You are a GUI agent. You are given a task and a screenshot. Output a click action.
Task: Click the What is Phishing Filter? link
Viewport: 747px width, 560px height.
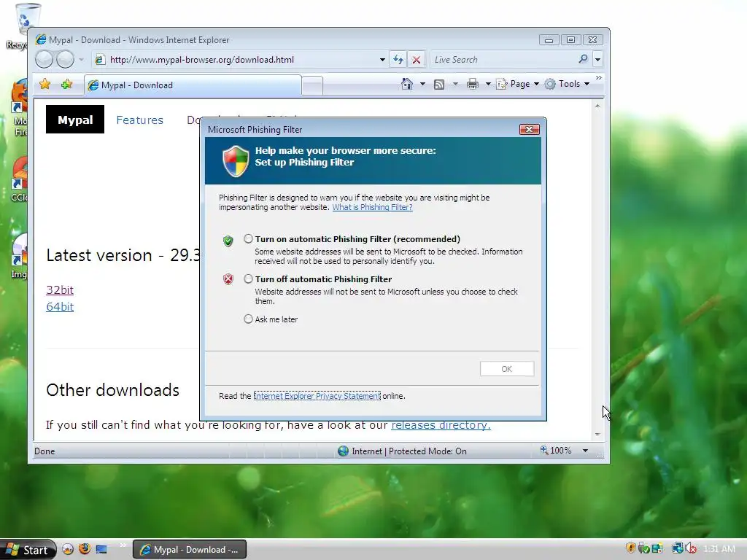tap(372, 207)
